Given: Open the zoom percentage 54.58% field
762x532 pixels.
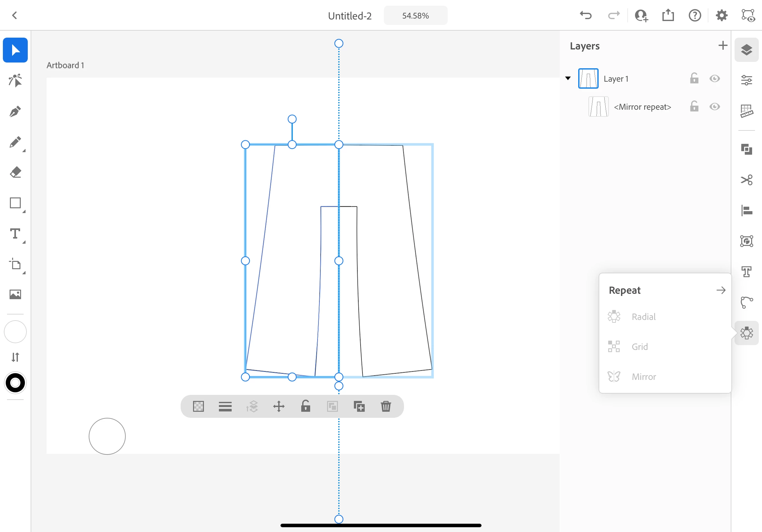Looking at the screenshot, I should coord(415,16).
